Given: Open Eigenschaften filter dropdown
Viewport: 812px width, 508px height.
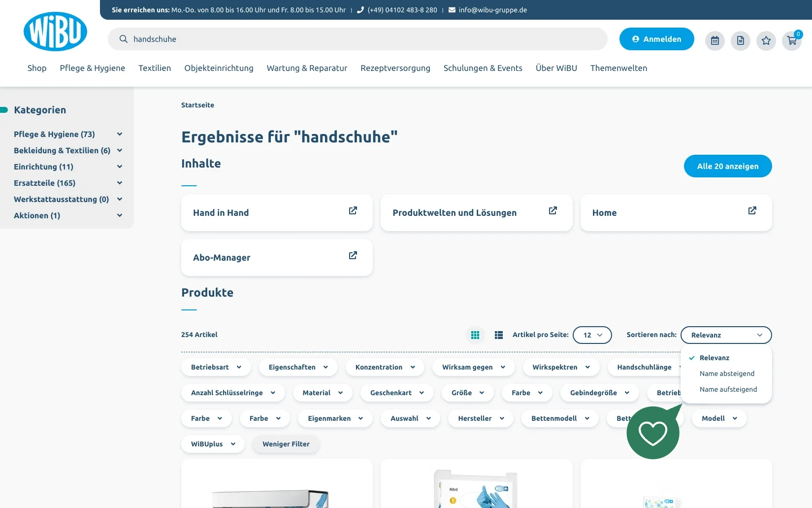Looking at the screenshot, I should (298, 367).
